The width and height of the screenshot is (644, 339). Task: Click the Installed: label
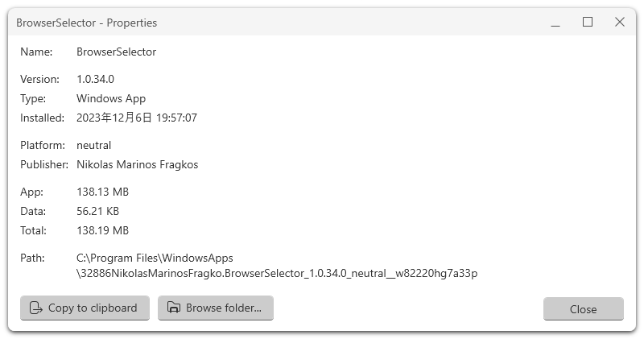pyautogui.click(x=43, y=118)
